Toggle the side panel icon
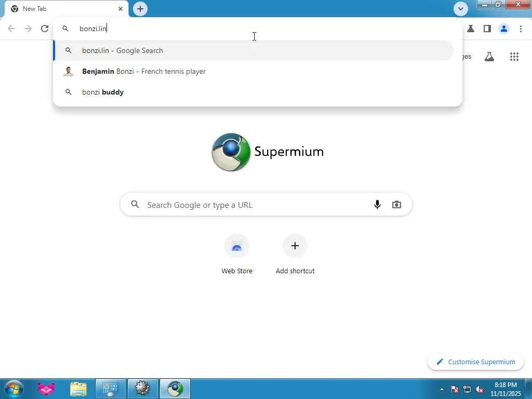The image size is (532, 399). pyautogui.click(x=487, y=29)
